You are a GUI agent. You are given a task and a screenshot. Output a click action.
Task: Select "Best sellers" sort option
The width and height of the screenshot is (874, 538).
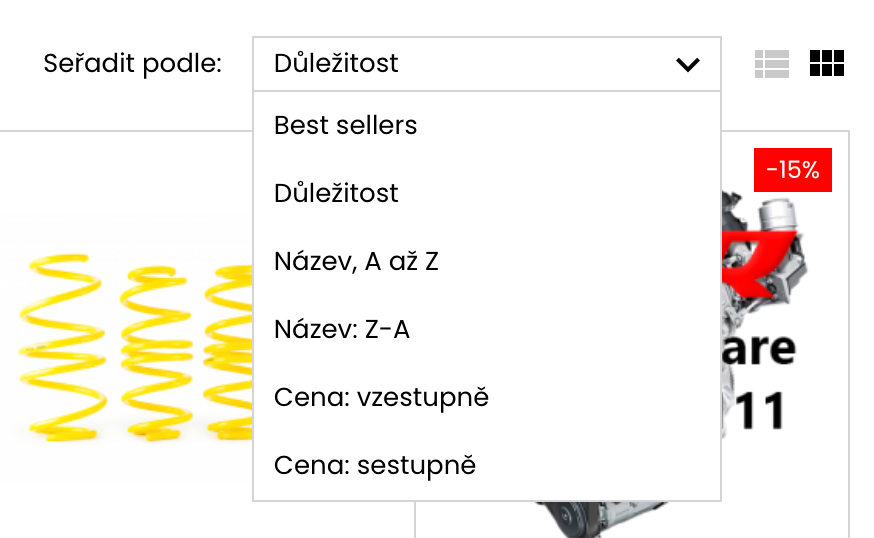click(x=346, y=126)
